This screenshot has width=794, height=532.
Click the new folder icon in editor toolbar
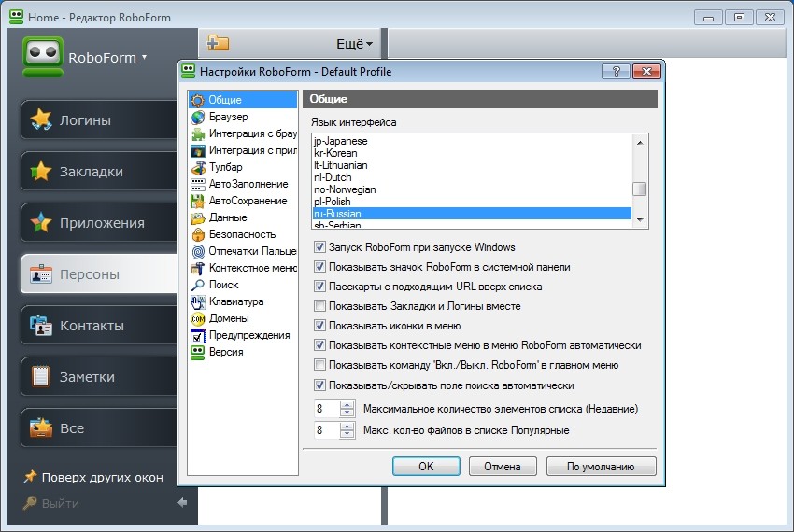tap(219, 43)
